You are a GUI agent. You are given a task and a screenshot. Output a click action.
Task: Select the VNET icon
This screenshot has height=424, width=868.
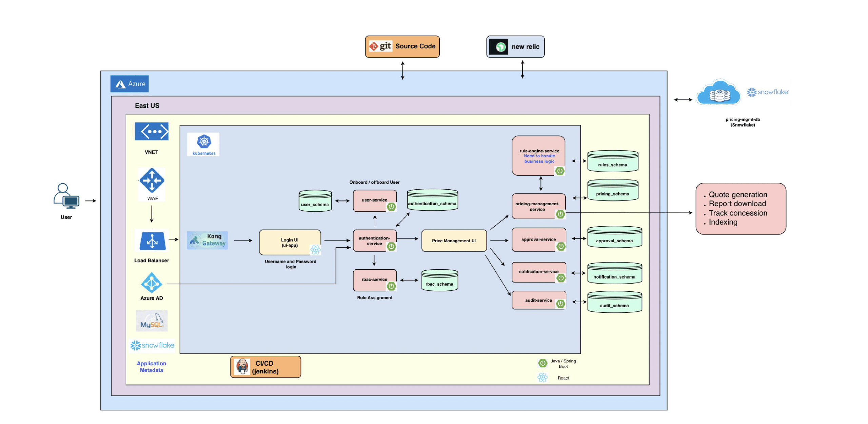click(x=152, y=131)
